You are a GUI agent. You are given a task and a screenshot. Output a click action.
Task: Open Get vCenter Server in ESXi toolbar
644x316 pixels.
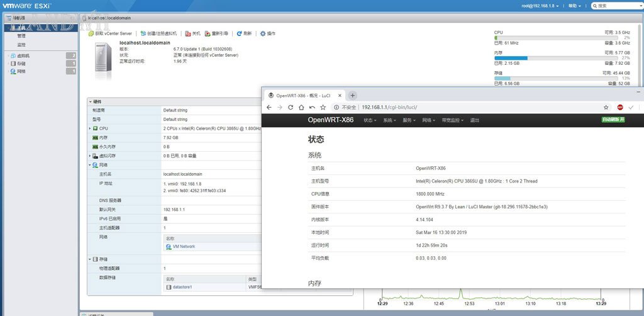pos(111,34)
